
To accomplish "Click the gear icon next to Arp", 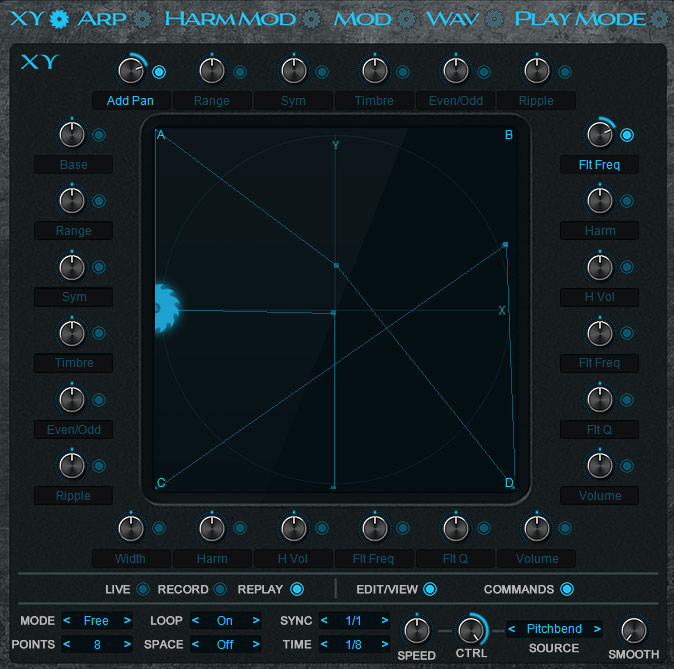I will click(x=143, y=19).
